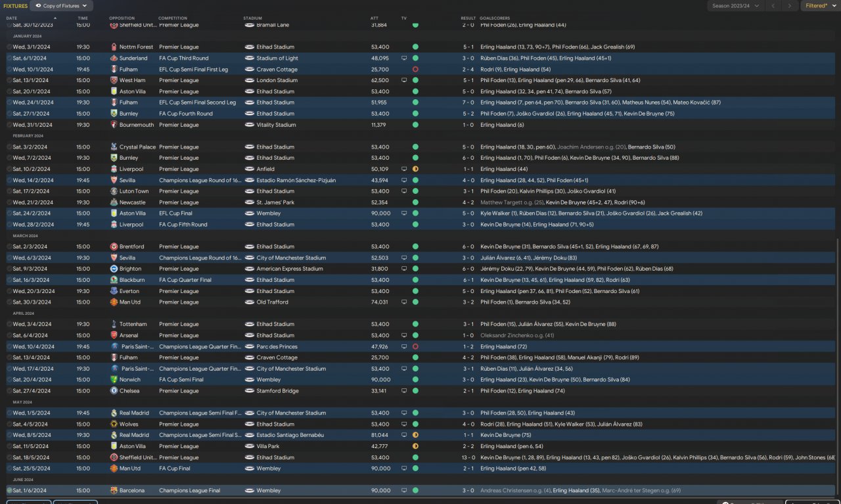This screenshot has width=841, height=504.
Task: Click the Nottm Forest club badge
Action: pos(114,47)
